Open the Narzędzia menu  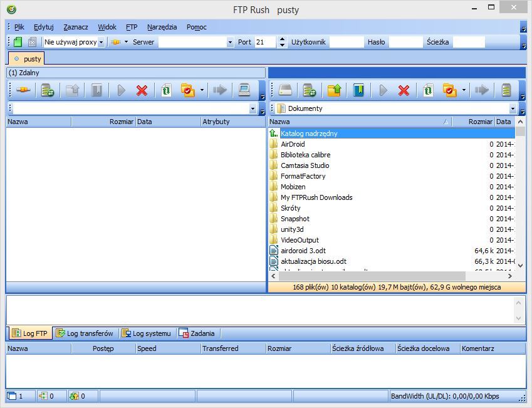162,27
